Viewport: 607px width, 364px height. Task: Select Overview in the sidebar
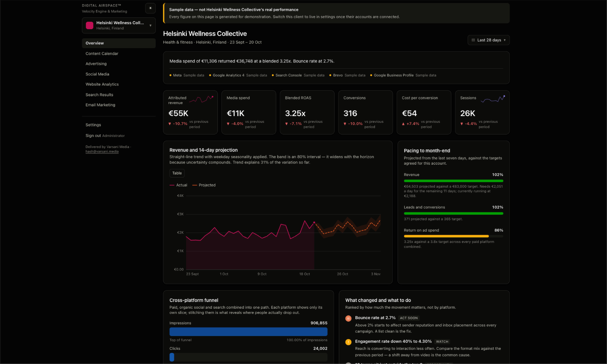(x=119, y=43)
